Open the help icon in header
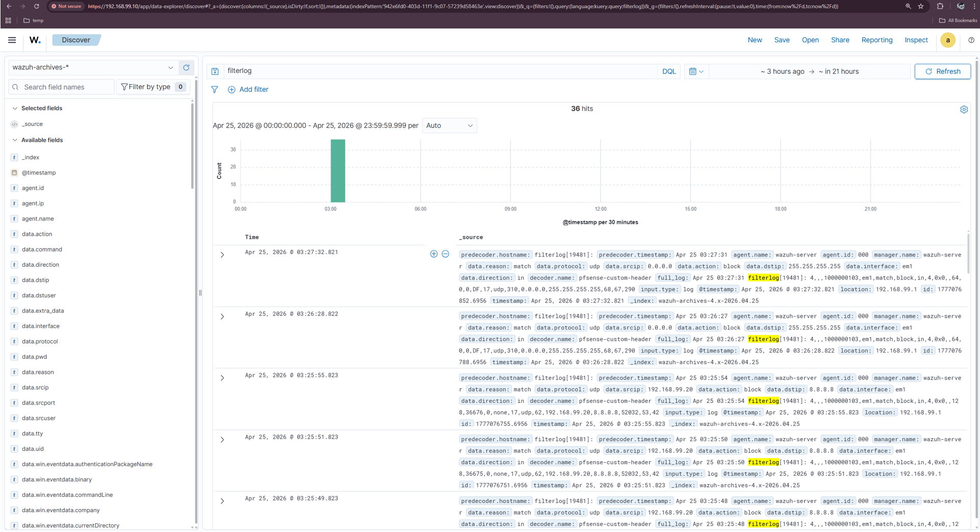980x532 pixels. click(971, 40)
